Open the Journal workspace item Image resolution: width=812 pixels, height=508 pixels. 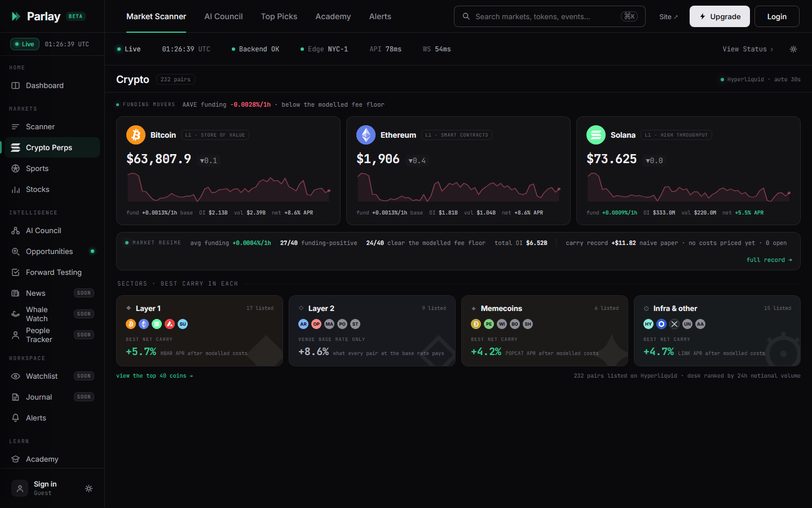[x=52, y=397]
